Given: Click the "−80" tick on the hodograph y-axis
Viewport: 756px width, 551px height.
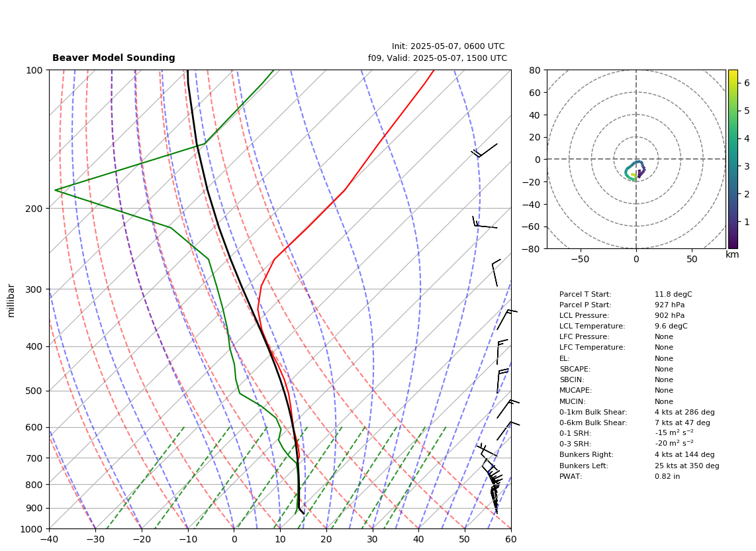Looking at the screenshot, I should [533, 249].
